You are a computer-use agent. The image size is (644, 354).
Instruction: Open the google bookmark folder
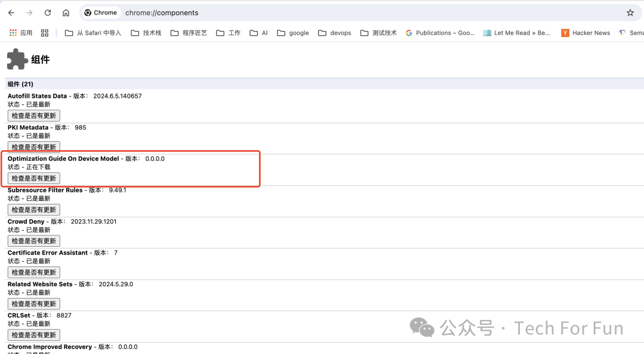pos(293,33)
